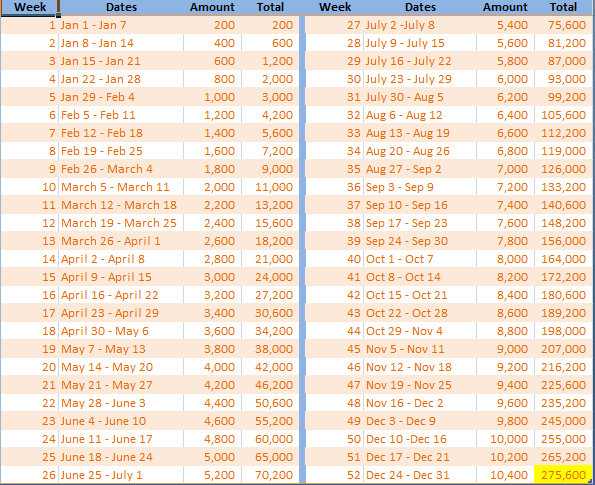The width and height of the screenshot is (595, 485).
Task: Select the week 52 number cell
Action: click(334, 475)
